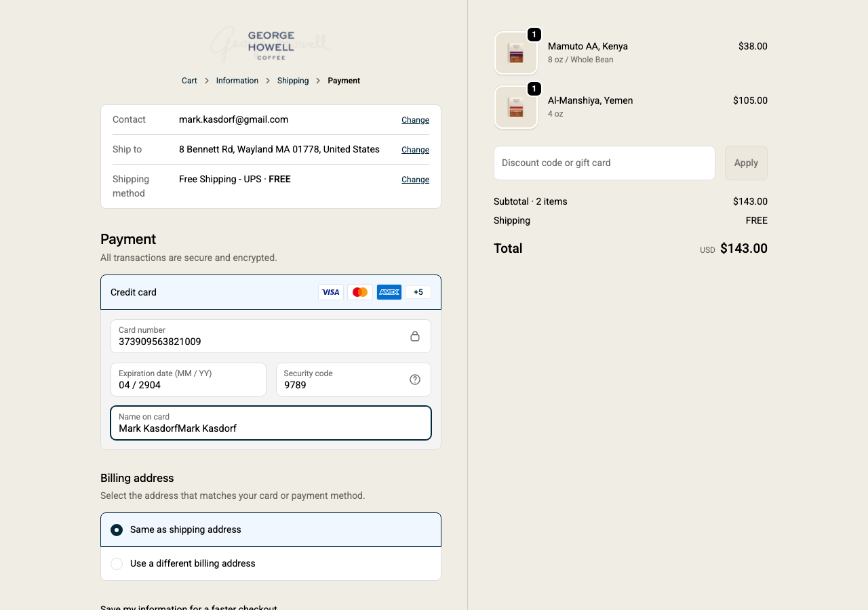
Task: Return to Shipping breadcrumb step
Action: [x=293, y=81]
